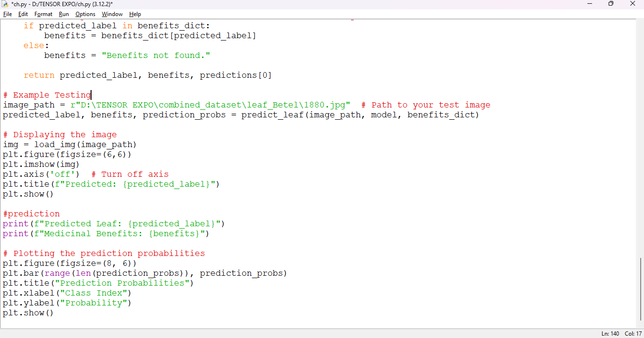Screen dimensions: 644x338
Task: Click the plt.show() line at the bottom
Action: click(x=28, y=313)
